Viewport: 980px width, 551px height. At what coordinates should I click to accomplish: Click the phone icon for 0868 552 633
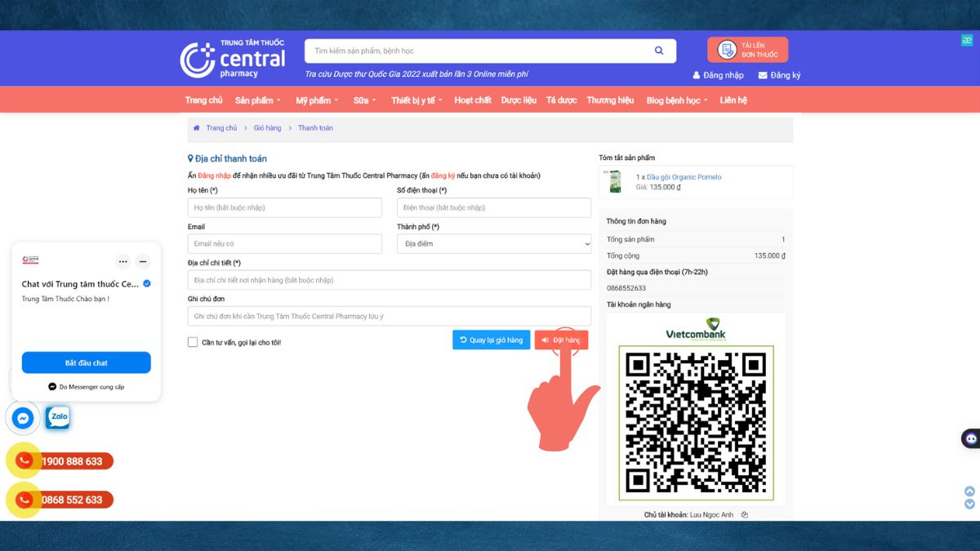(x=24, y=500)
